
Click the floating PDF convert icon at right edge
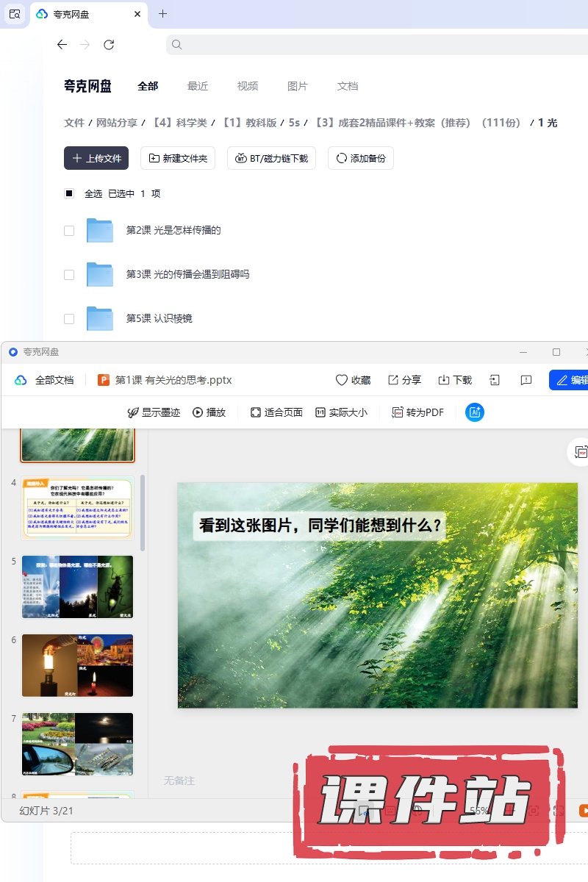[x=581, y=452]
